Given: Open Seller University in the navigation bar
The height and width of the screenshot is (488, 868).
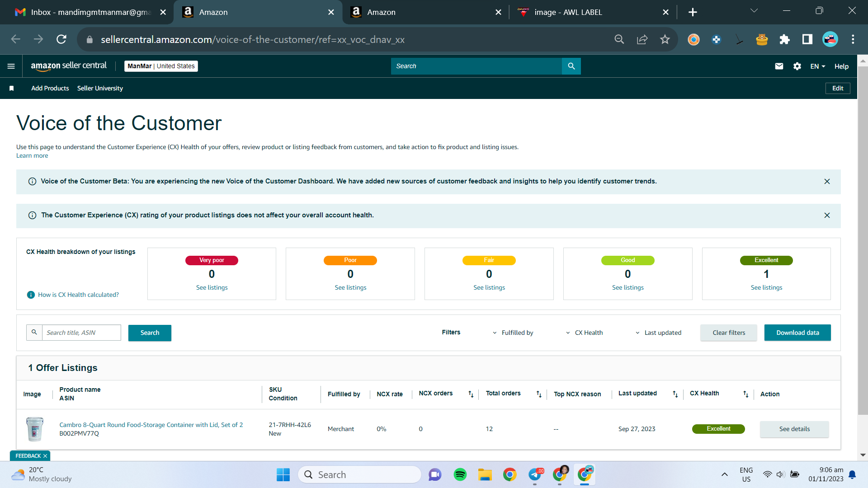Looking at the screenshot, I should 100,89.
